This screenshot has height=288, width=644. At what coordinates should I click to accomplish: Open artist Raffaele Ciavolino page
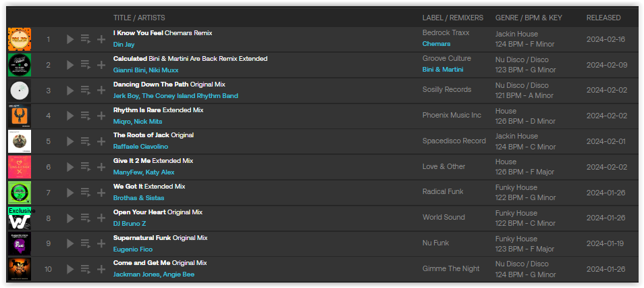pos(140,147)
